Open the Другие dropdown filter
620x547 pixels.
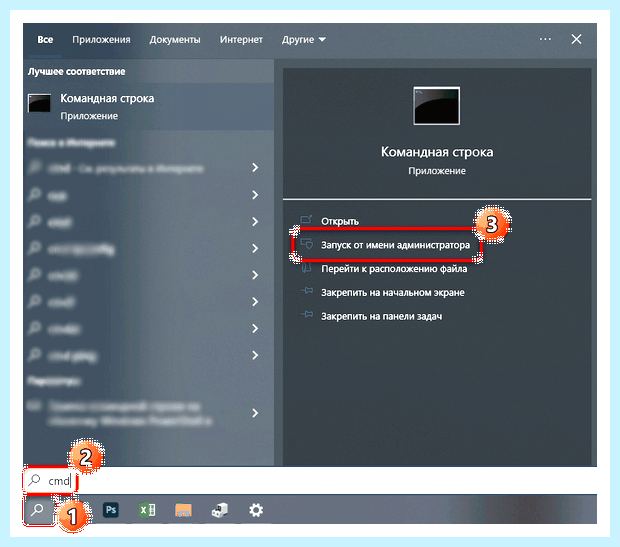(304, 40)
